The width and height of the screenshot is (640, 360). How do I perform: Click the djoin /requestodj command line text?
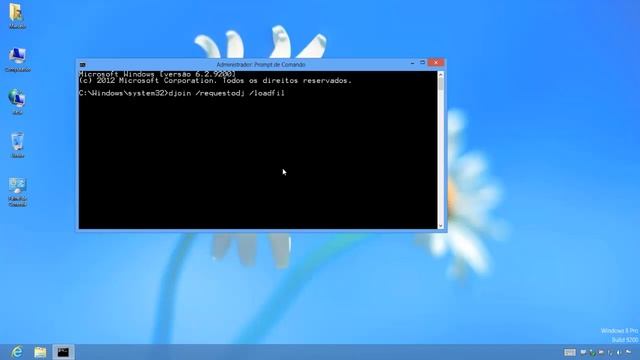(227, 93)
